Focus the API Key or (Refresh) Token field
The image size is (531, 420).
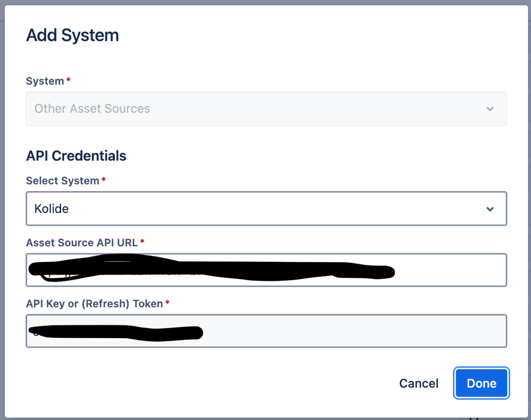(266, 331)
